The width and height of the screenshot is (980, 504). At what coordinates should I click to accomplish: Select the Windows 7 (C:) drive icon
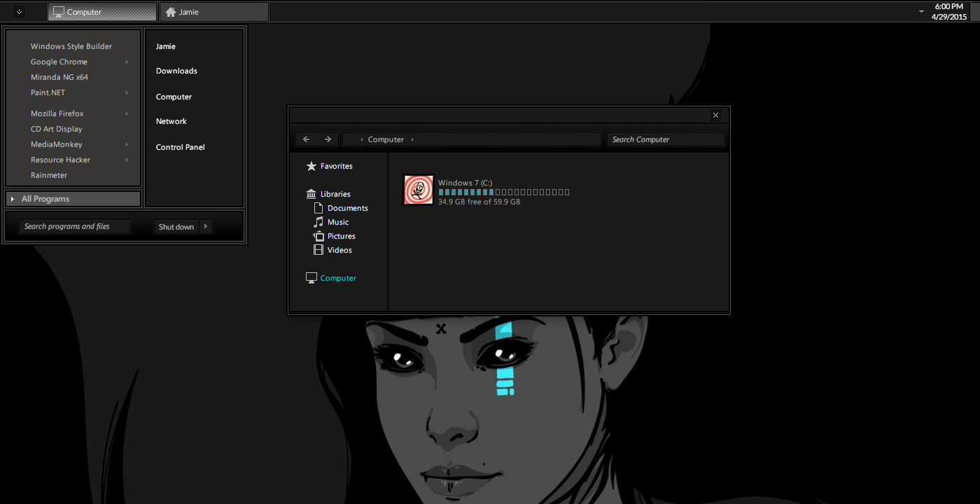pos(419,190)
